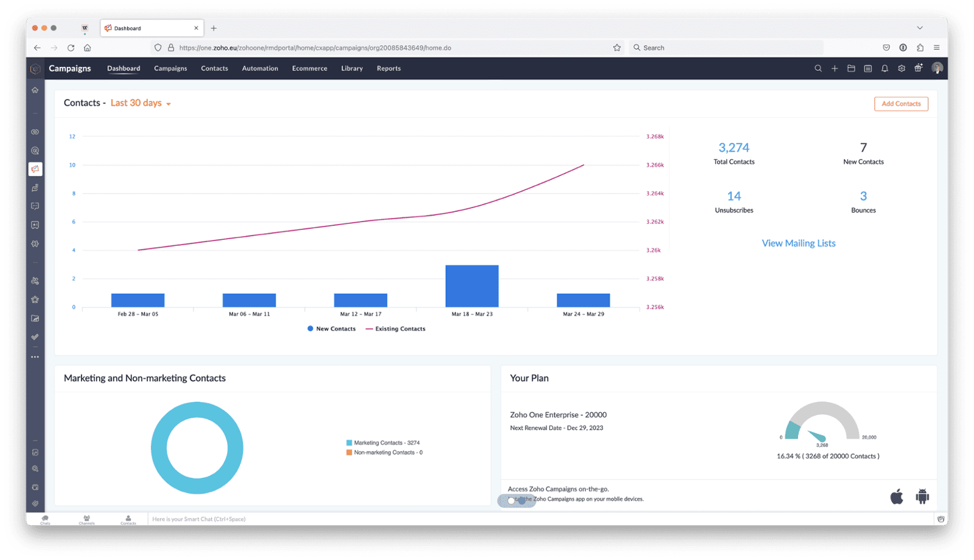This screenshot has width=974, height=560.
Task: Click the browser Home button
Action: coord(88,47)
